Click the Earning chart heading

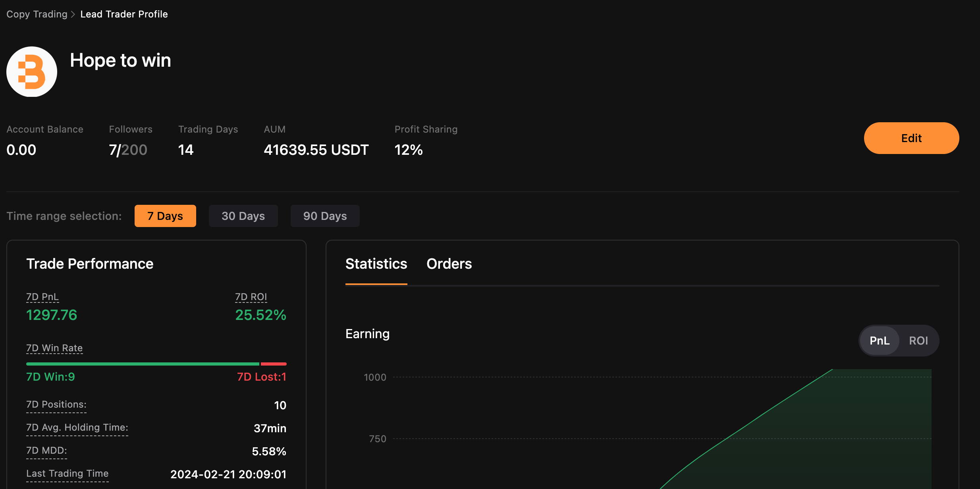pos(368,334)
